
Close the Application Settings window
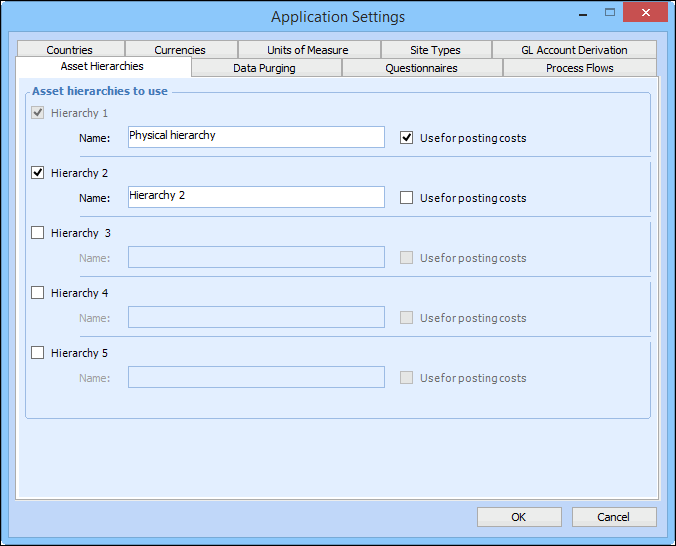[647, 13]
